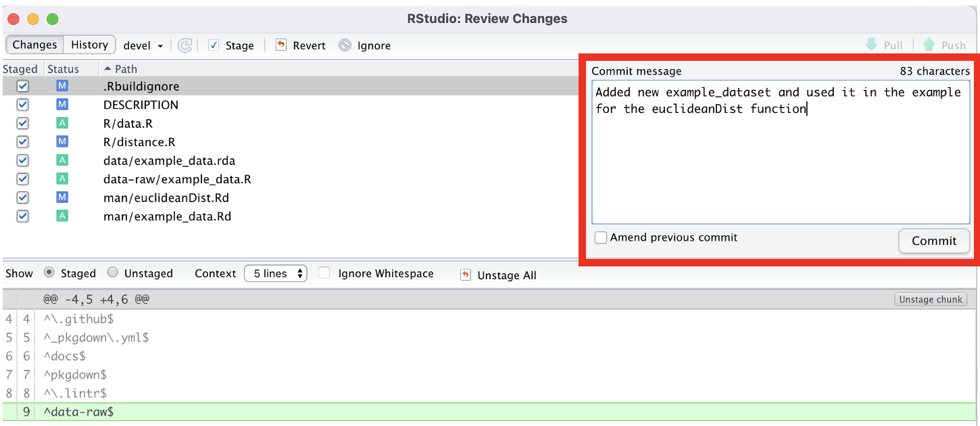Screen dimensions: 980x426
Task: Click the Unstage chunk button
Action: coord(930,300)
